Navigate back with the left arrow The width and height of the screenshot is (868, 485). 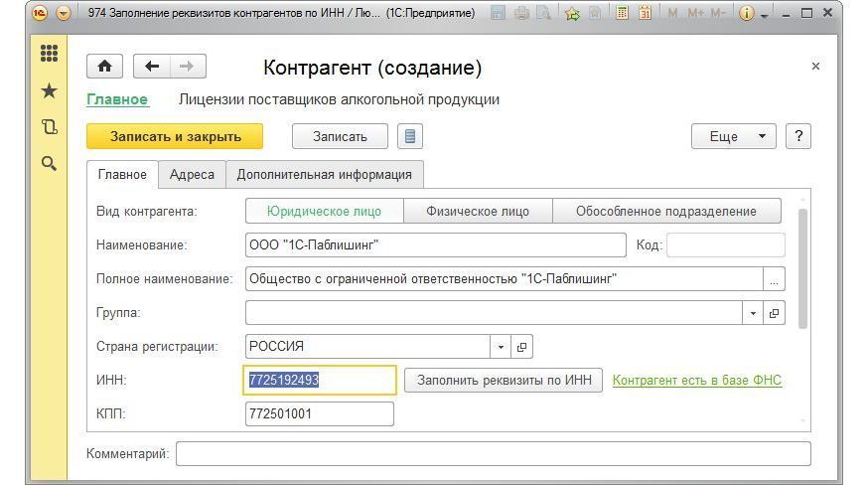(x=151, y=67)
